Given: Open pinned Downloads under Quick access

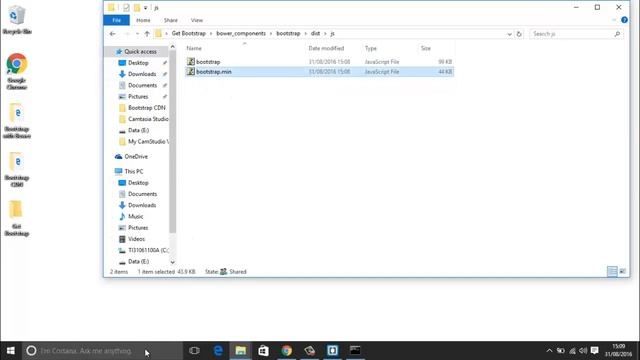Looking at the screenshot, I should [x=142, y=74].
